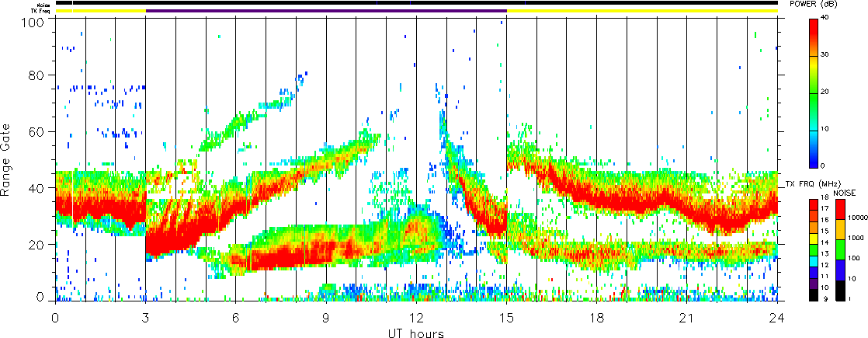Viewport: 868px width, 338px height.
Task: Click the 1000 label on Noise legend
Action: click(857, 238)
